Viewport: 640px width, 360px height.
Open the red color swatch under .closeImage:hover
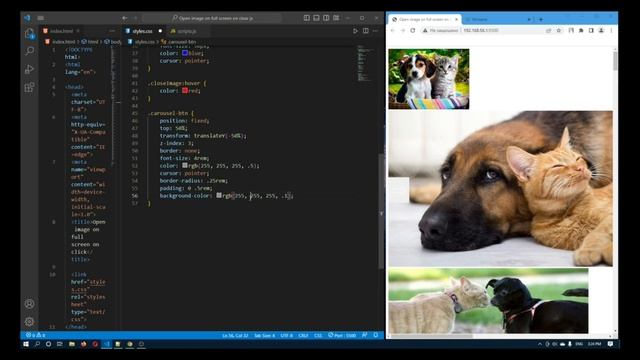point(185,91)
